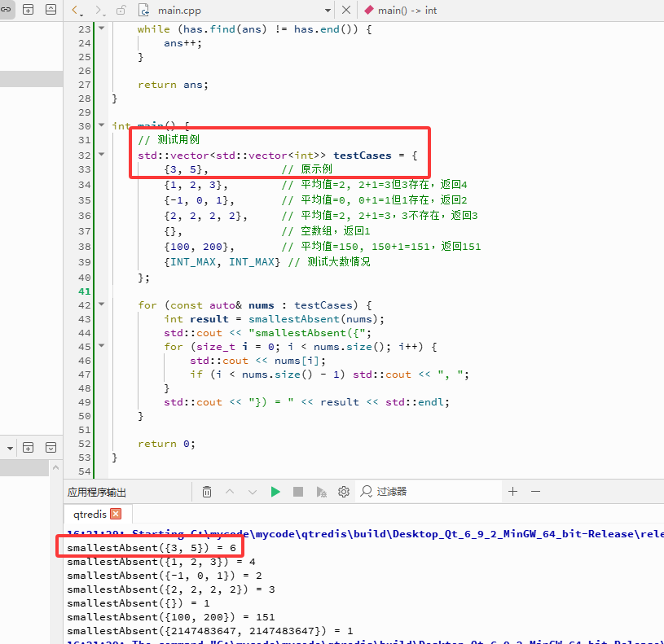Open output settings gear icon
664x644 pixels.
tap(344, 492)
